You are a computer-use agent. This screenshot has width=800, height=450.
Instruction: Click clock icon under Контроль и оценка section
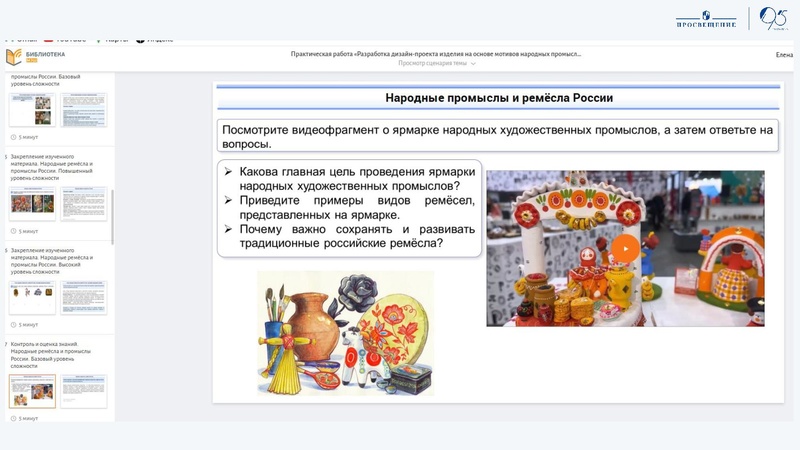13,418
